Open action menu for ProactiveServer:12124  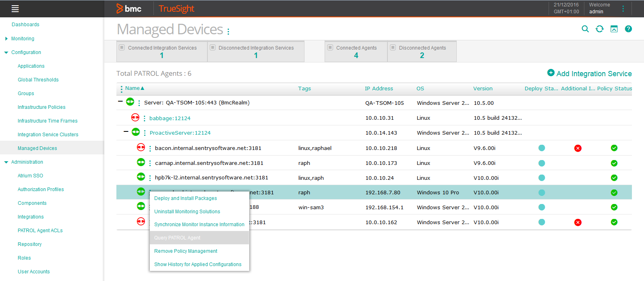(x=145, y=133)
